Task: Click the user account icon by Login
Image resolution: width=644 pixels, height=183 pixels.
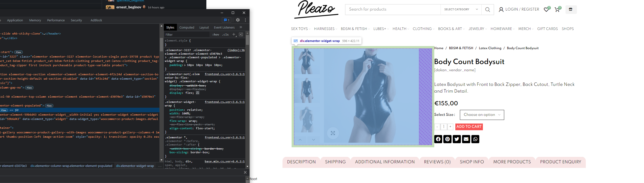Action: 501,10
